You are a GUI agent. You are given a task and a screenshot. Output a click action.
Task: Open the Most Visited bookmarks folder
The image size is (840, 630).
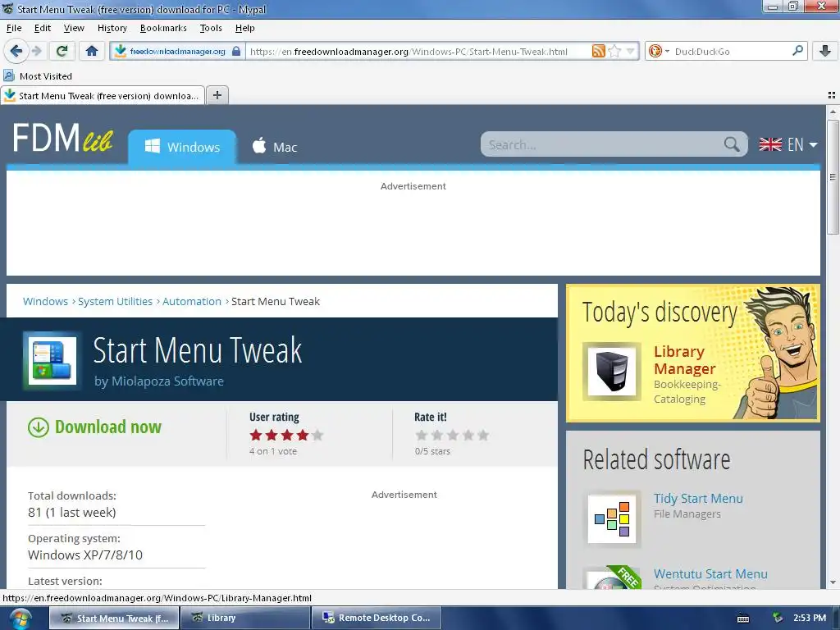pyautogui.click(x=38, y=76)
